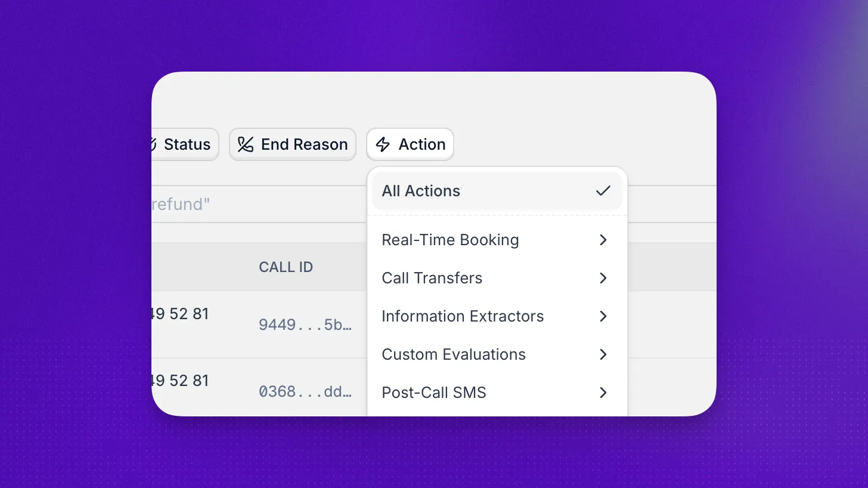Click call ID 0368...dd
Viewport: 868px width, 488px height.
[x=305, y=392]
